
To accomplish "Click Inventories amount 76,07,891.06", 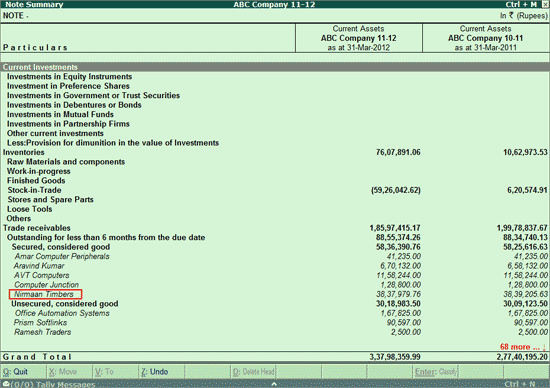I will pyautogui.click(x=398, y=152).
